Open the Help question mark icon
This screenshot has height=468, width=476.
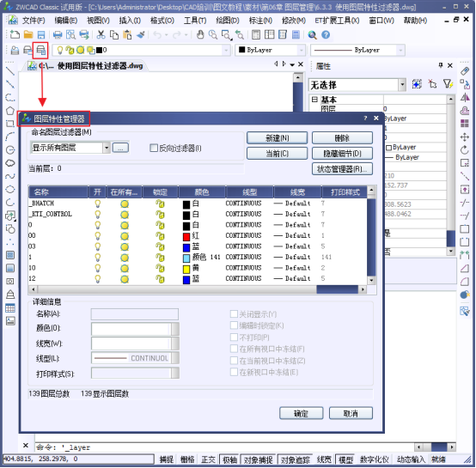tap(326, 35)
